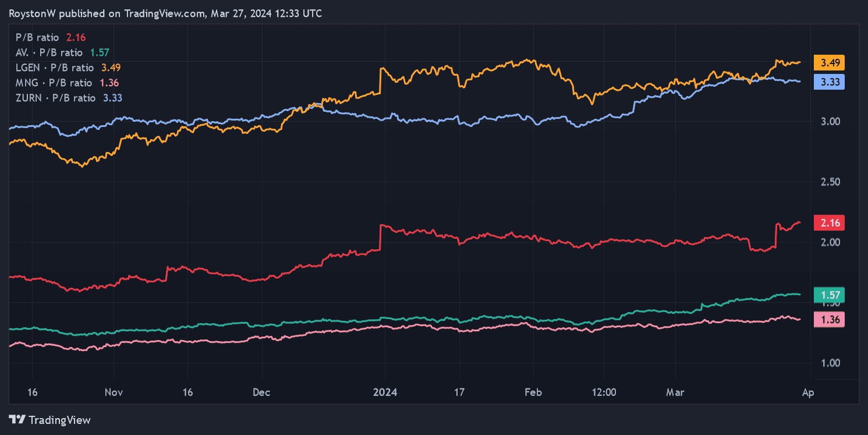The height and width of the screenshot is (435, 868).
Task: Select the Nov label on time axis
Action: (114, 392)
